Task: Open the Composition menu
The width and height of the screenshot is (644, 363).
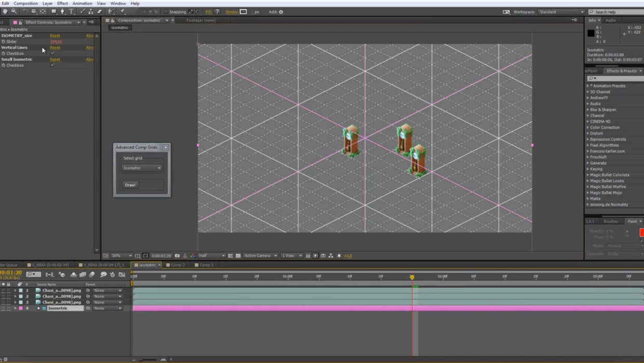Action: (25, 4)
